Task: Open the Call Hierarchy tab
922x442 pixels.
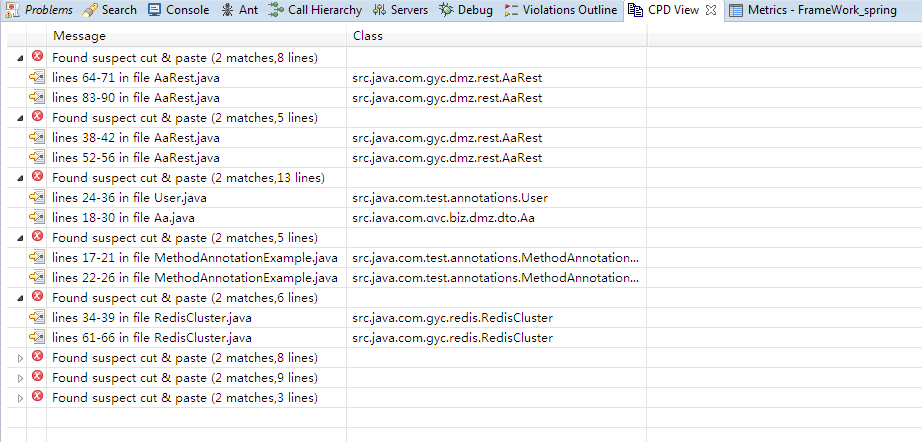Action: point(315,10)
